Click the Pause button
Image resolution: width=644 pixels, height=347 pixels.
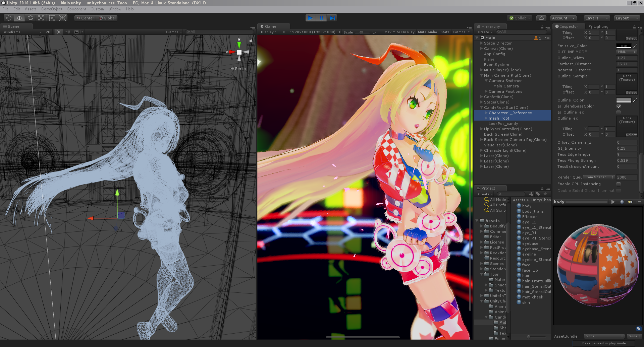coord(321,18)
